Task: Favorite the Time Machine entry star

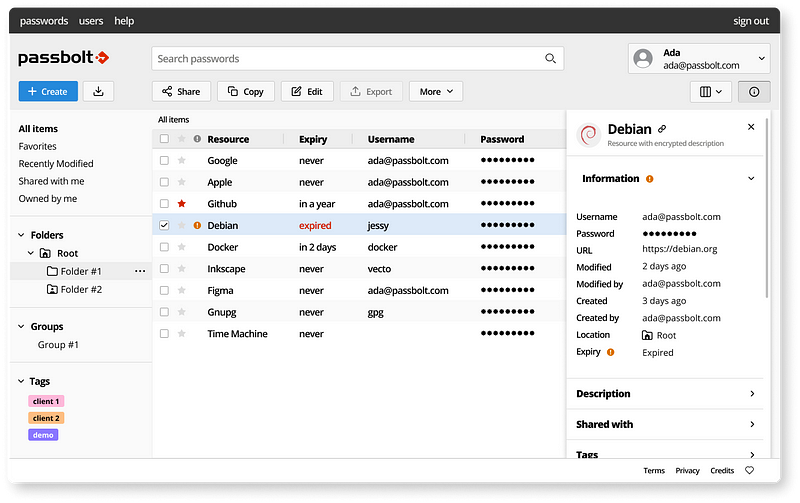Action: (x=181, y=333)
